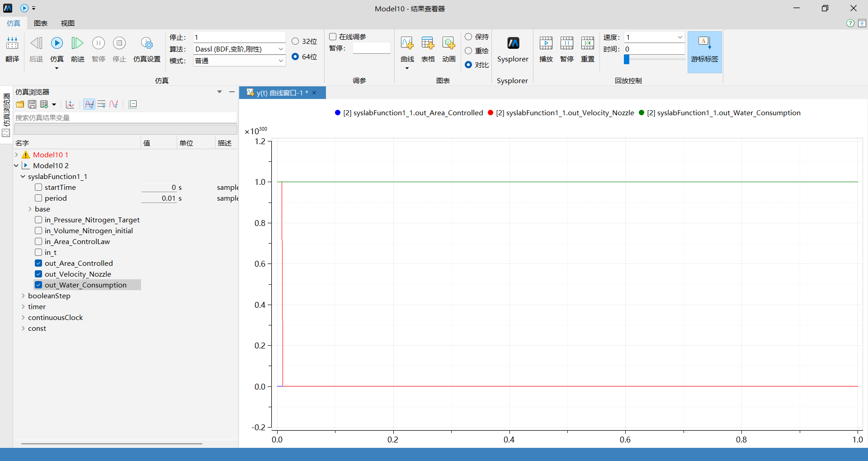Screen dimensions: 868x461
Task: Click the green out_Water_Consumption legend swatch
Action: click(642, 113)
